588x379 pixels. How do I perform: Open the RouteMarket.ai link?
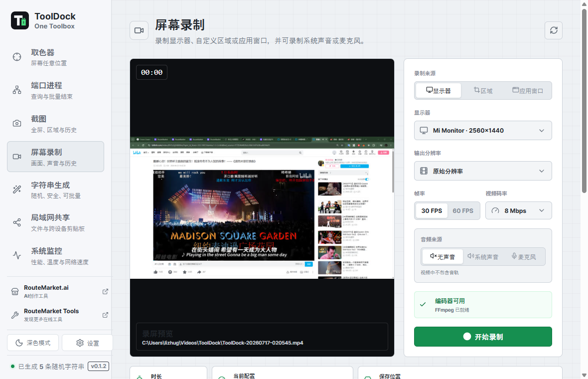point(59,292)
